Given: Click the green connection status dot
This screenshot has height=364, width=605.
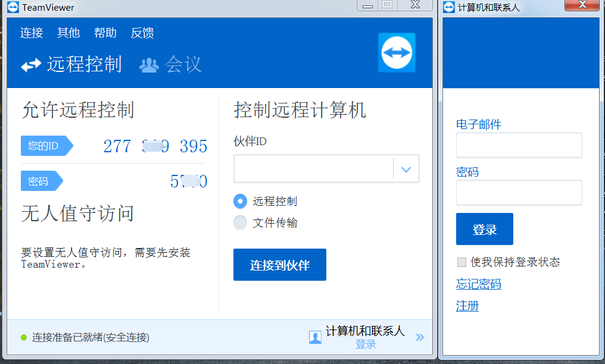Looking at the screenshot, I should coord(24,337).
